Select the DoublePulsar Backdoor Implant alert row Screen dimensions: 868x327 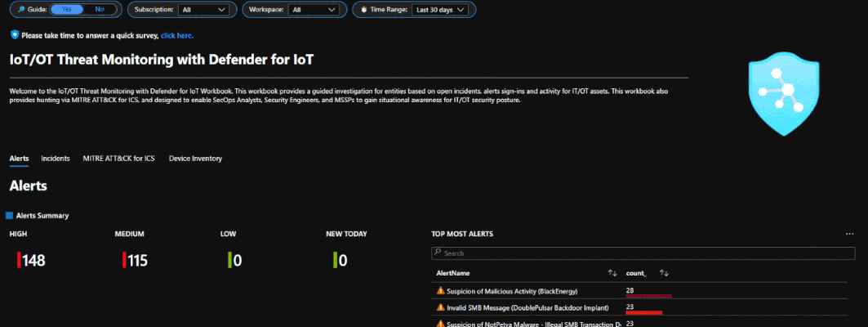pos(640,307)
